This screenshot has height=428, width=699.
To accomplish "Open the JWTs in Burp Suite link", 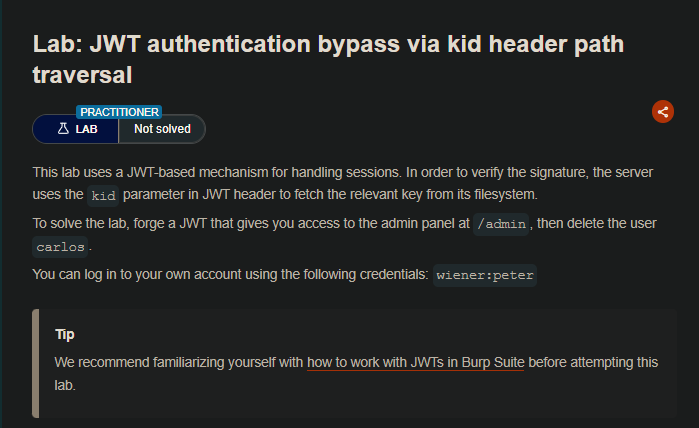I will click(x=416, y=362).
